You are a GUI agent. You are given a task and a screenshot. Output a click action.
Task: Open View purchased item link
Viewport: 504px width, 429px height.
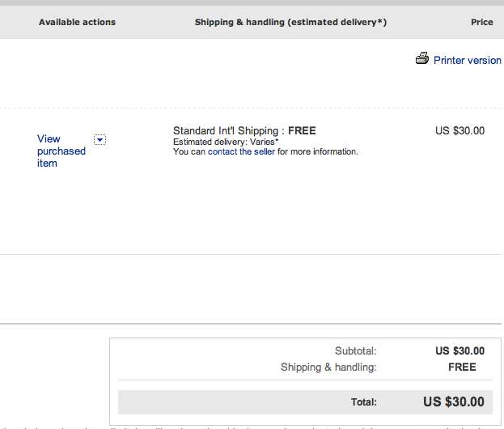tap(61, 151)
